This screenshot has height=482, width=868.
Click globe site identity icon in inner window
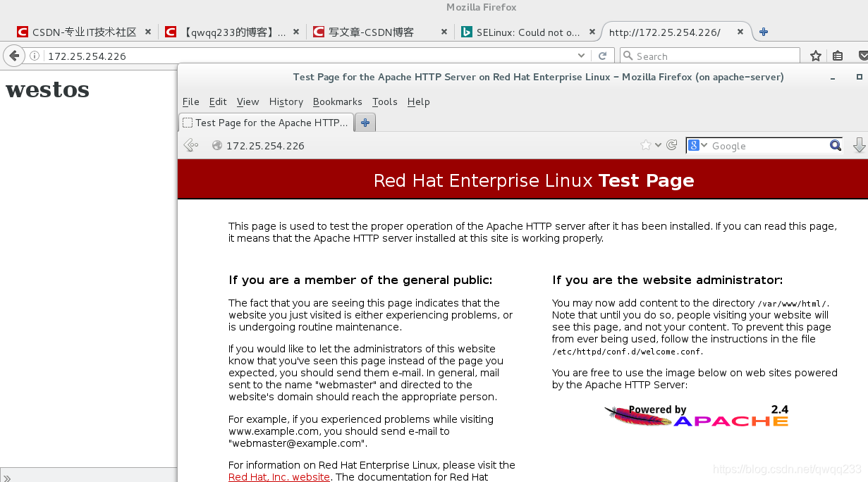click(x=217, y=145)
